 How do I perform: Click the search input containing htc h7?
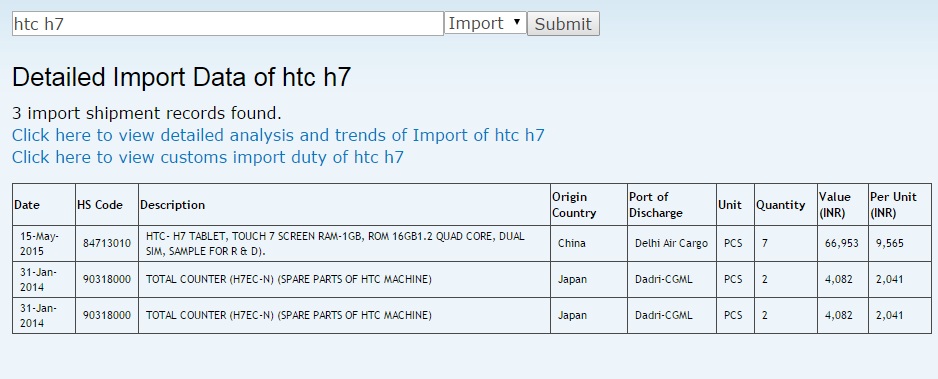pos(228,24)
